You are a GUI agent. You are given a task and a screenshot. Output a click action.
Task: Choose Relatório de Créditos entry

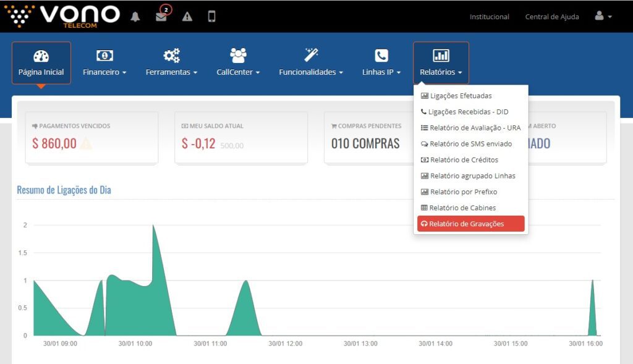[x=463, y=160]
